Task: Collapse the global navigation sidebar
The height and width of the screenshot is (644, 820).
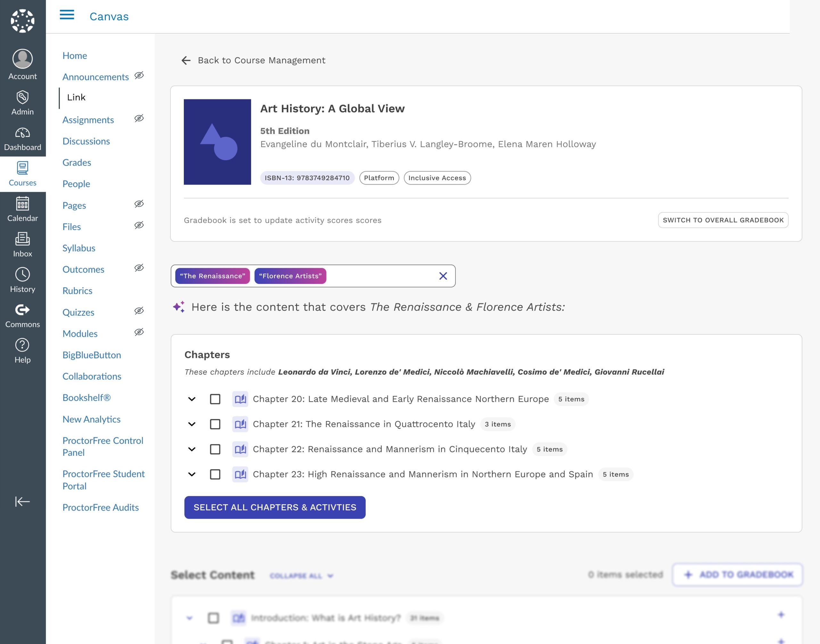Action: click(x=23, y=501)
